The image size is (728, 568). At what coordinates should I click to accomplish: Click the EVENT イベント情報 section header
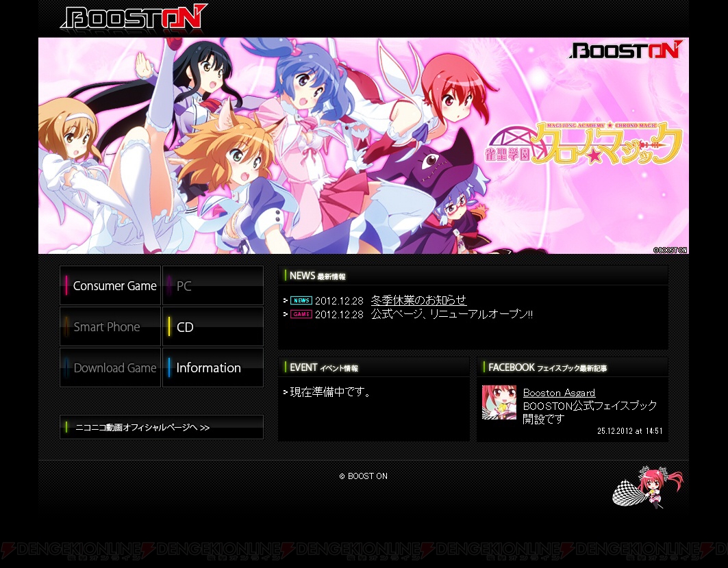[374, 367]
